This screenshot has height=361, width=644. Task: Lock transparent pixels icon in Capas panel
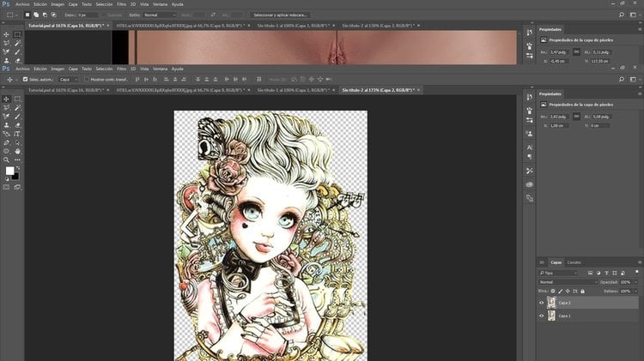pos(553,292)
